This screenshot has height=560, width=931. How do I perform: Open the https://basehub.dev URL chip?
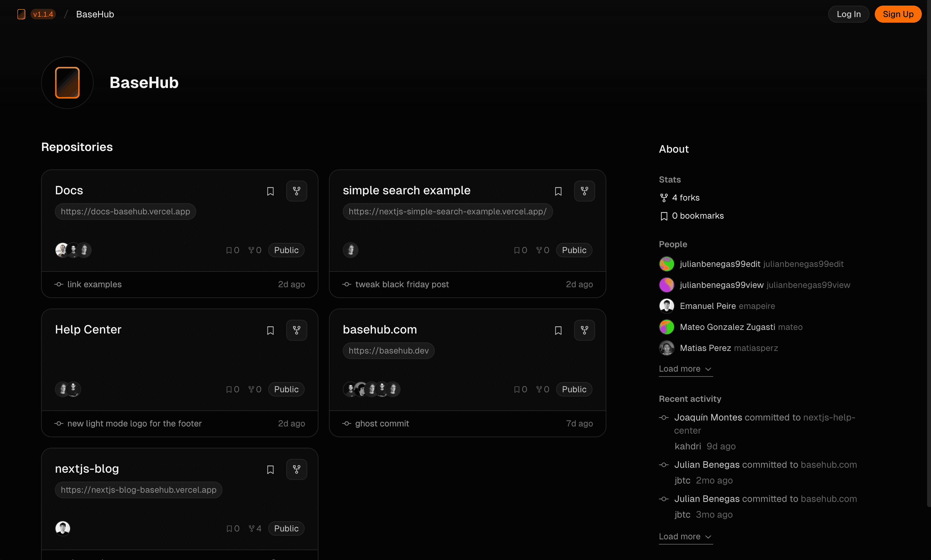388,351
